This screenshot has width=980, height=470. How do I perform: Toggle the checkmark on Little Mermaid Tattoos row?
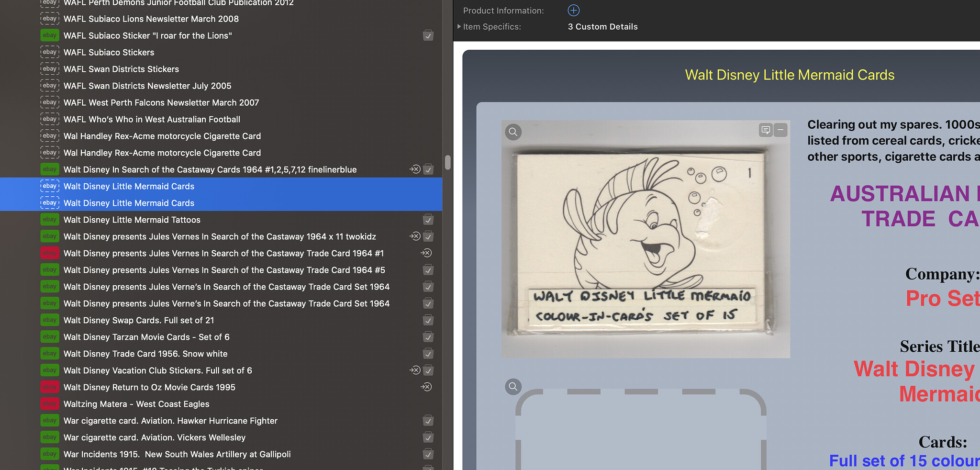click(428, 220)
